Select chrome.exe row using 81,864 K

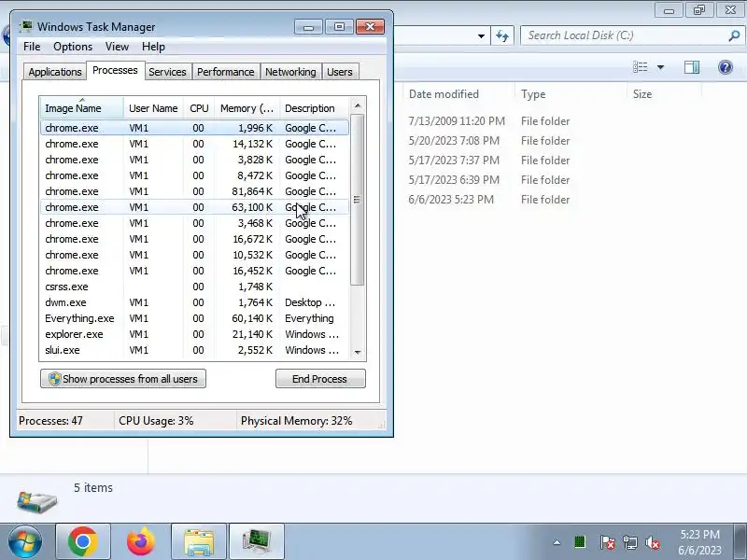pyautogui.click(x=194, y=191)
